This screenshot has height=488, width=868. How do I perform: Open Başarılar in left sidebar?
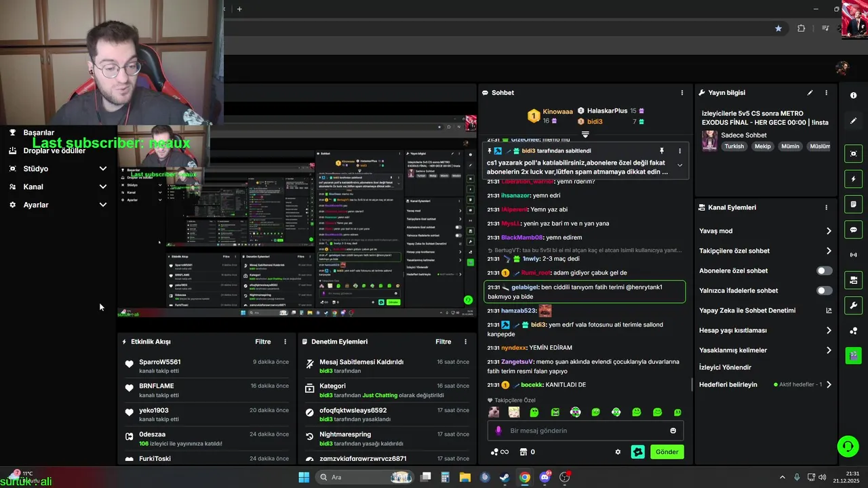tap(39, 133)
